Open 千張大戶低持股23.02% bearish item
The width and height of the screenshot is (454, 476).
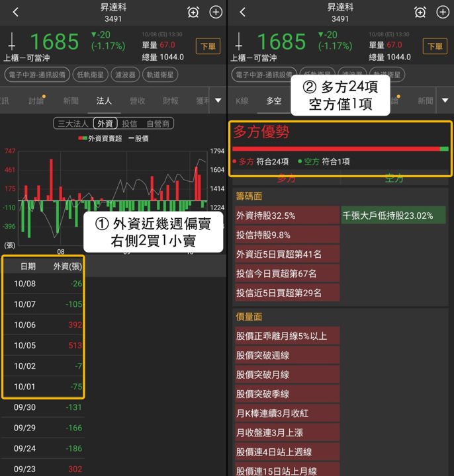click(x=394, y=216)
